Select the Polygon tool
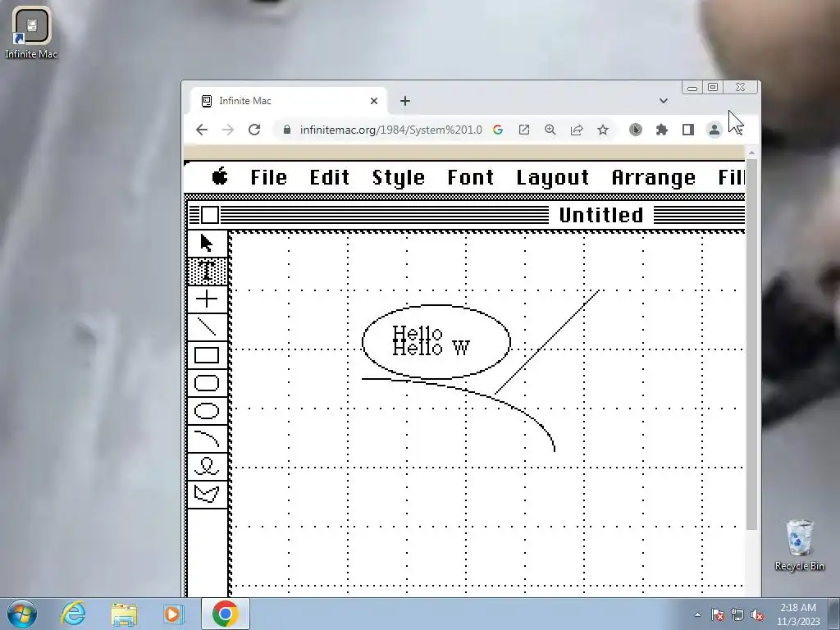Image resolution: width=840 pixels, height=630 pixels. click(x=207, y=495)
